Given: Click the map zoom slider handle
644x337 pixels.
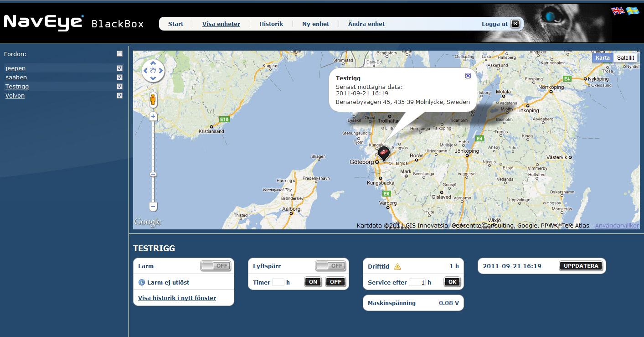Looking at the screenshot, I should (153, 175).
